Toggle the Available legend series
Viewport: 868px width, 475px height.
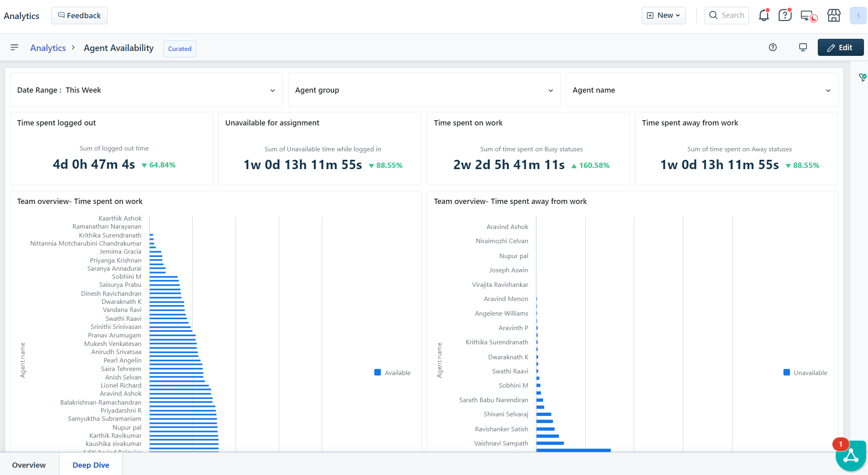[x=393, y=373]
